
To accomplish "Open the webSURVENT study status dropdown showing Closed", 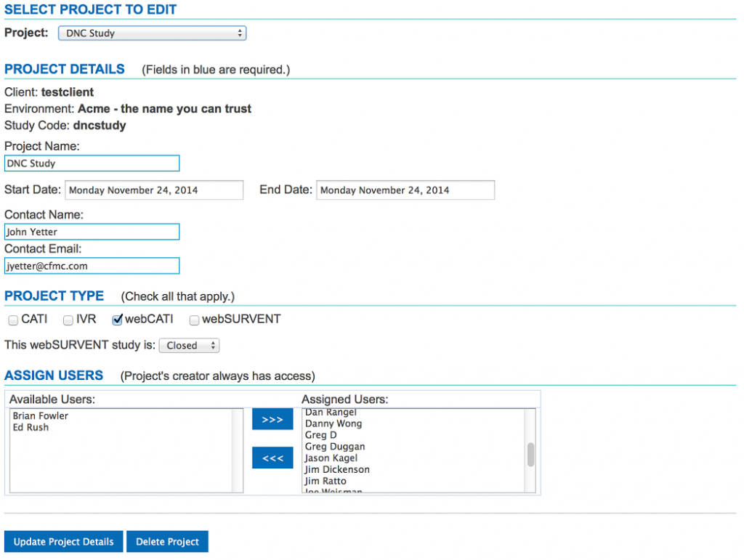I will (189, 345).
